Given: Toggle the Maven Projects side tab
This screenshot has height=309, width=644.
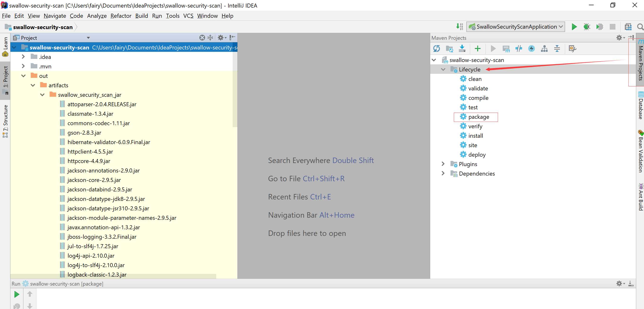Looking at the screenshot, I should [x=640, y=60].
